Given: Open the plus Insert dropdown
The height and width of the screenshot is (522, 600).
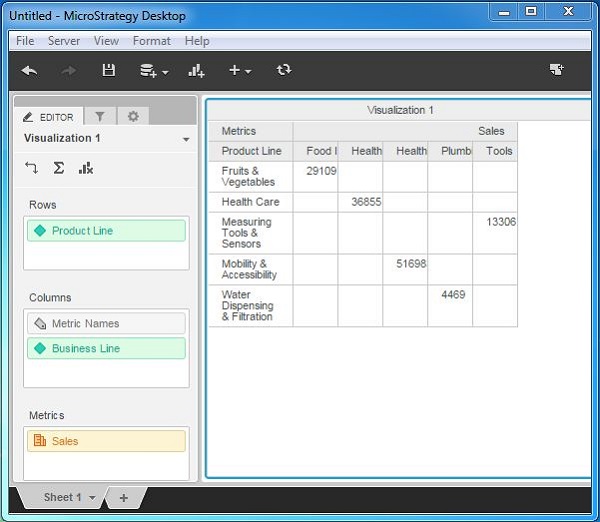Looking at the screenshot, I should [x=240, y=70].
